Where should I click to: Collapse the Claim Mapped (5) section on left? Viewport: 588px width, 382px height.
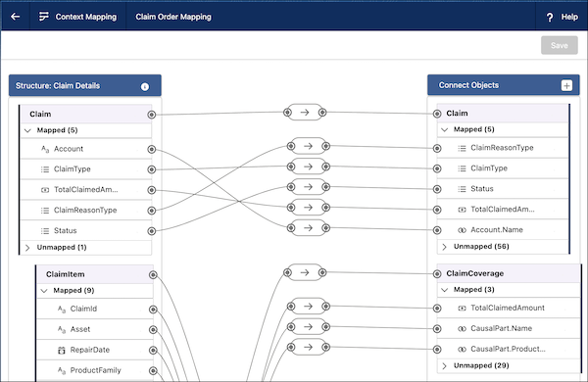(27, 130)
